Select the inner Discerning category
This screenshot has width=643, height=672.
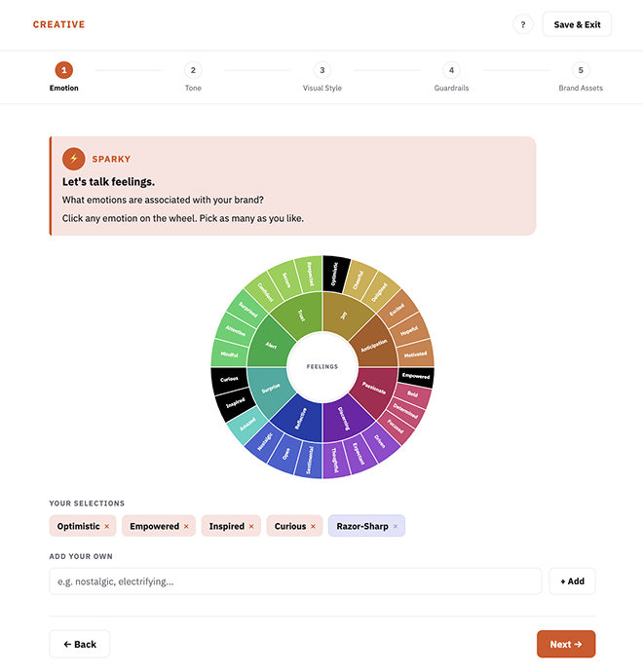(x=344, y=418)
